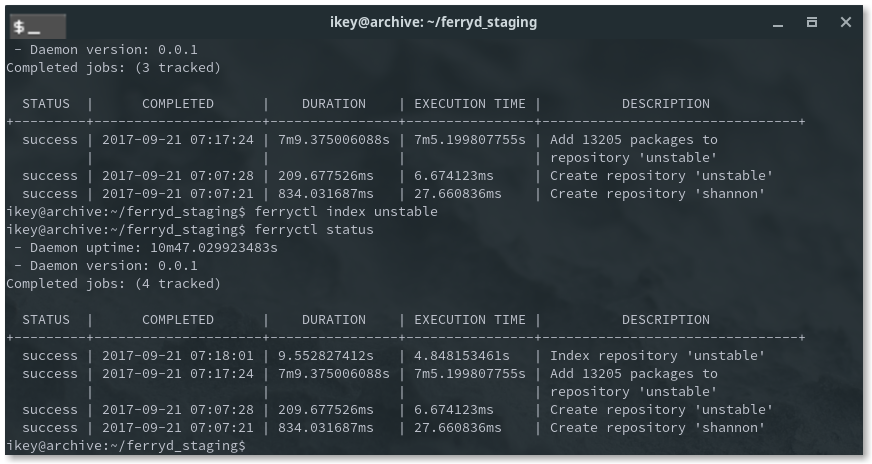Click '834.031687ms' in 4-tracked jobs table
This screenshot has width=872, height=464.
tap(326, 428)
